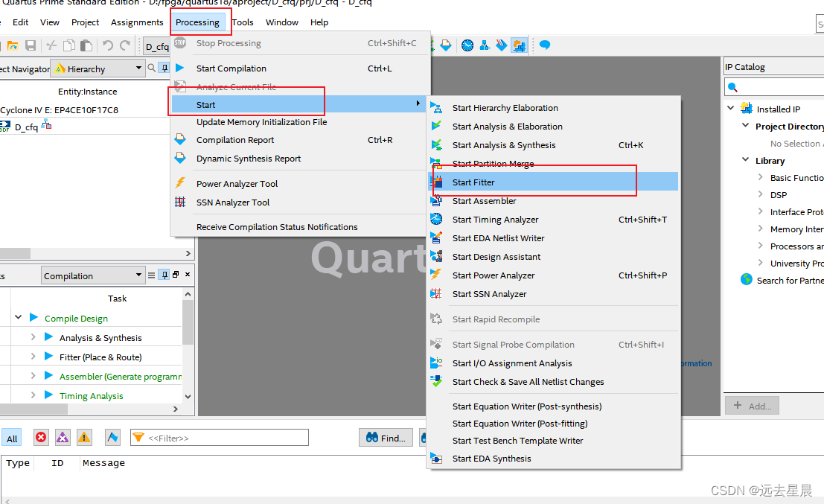Click the IP Catalog search field
Screen dimensions: 824x504
[773, 86]
